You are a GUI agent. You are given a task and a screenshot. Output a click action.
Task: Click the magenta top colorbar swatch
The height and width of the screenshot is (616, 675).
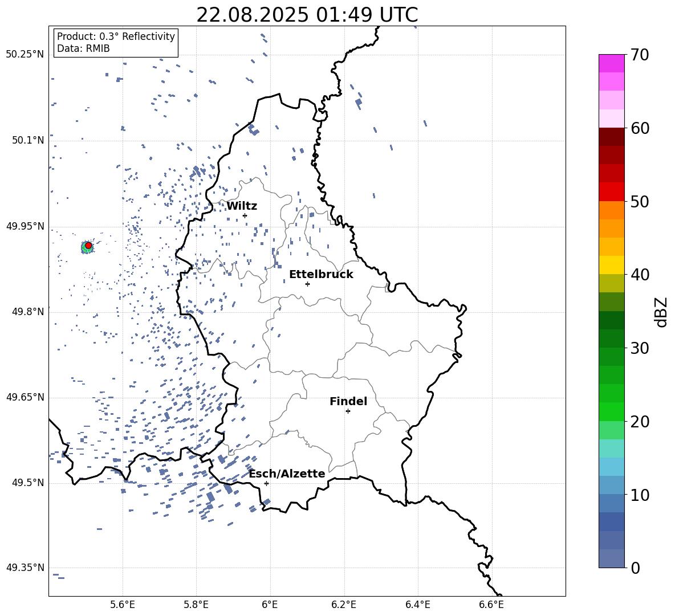coord(612,63)
